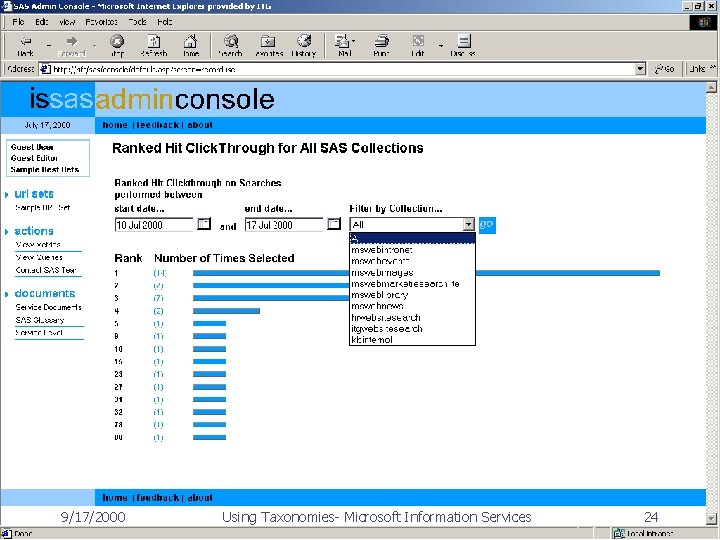Toggle the Filter by Collection dropdown arrow
Image resolution: width=720 pixels, height=540 pixels.
coord(468,224)
